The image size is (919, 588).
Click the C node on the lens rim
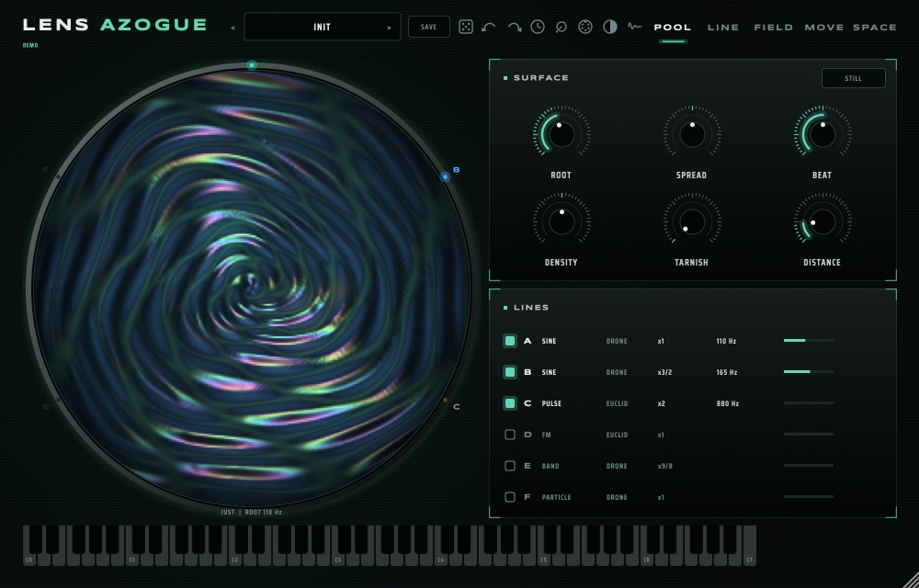point(445,401)
